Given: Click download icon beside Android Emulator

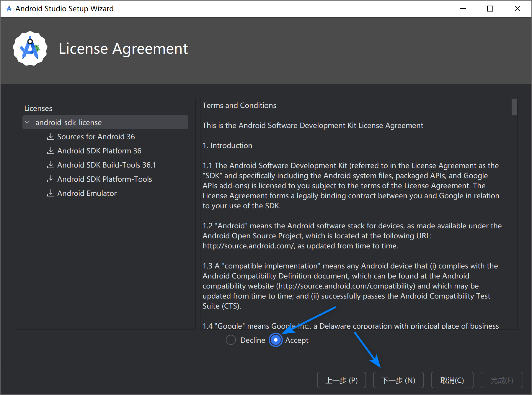Looking at the screenshot, I should (x=51, y=193).
